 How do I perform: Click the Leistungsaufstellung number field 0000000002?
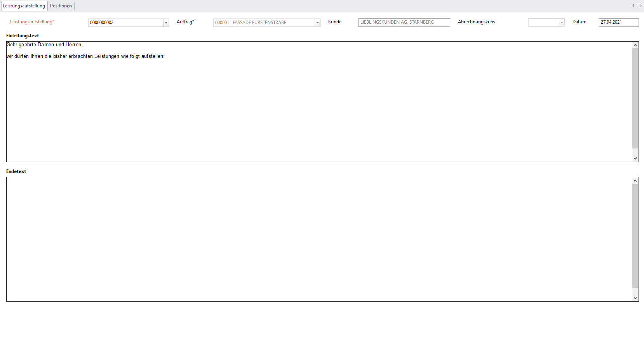pyautogui.click(x=125, y=23)
